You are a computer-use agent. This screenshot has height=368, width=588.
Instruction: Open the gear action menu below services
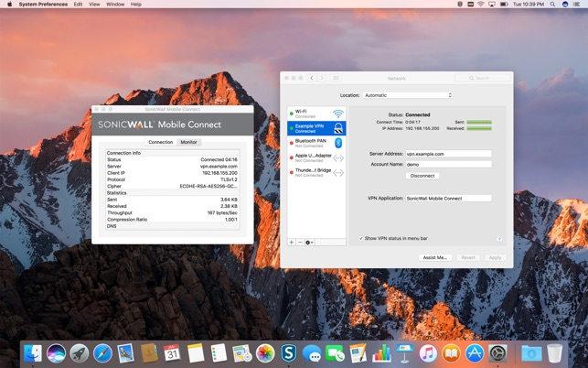tap(310, 243)
